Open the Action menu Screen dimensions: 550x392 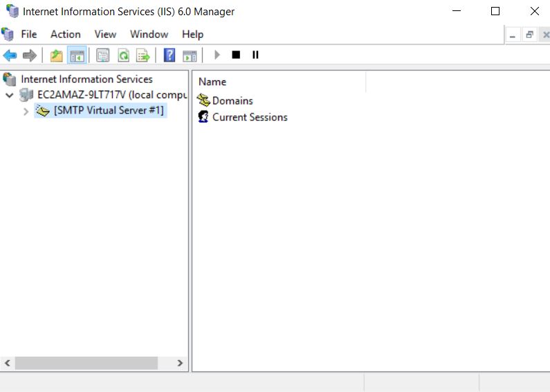65,34
